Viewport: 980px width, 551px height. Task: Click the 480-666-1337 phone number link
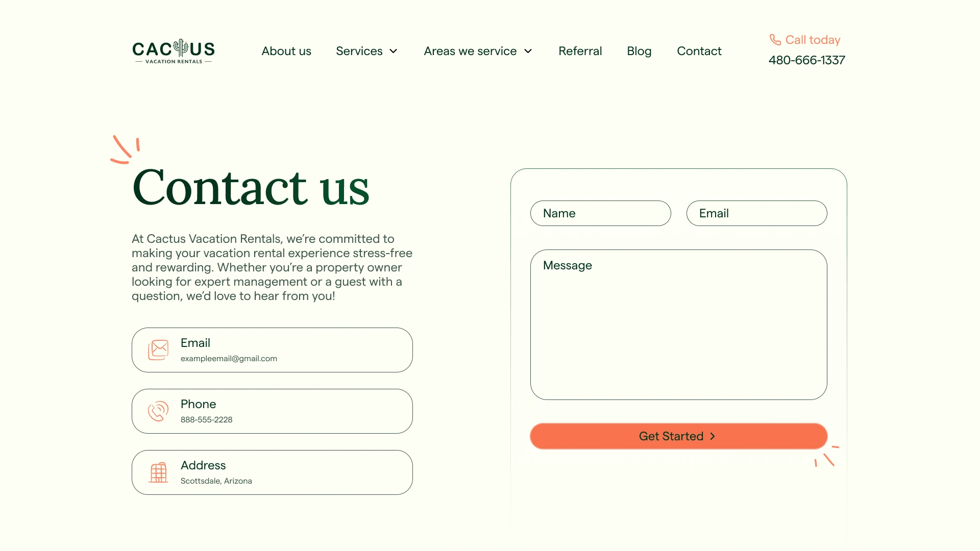(806, 60)
